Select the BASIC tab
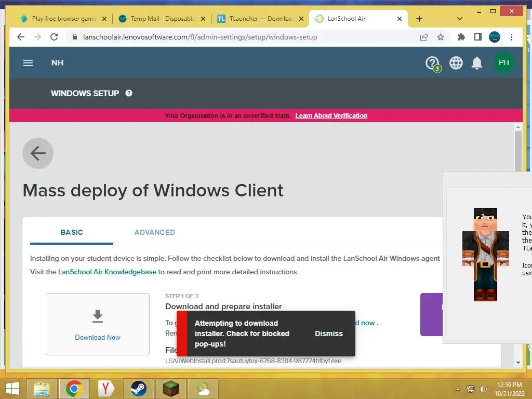This screenshot has height=399, width=532. coord(72,232)
